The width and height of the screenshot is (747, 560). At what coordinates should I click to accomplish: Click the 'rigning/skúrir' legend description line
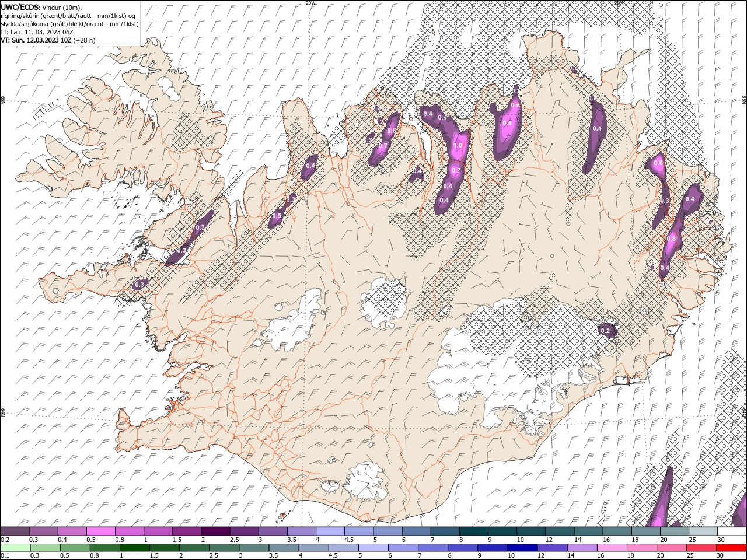[68, 16]
